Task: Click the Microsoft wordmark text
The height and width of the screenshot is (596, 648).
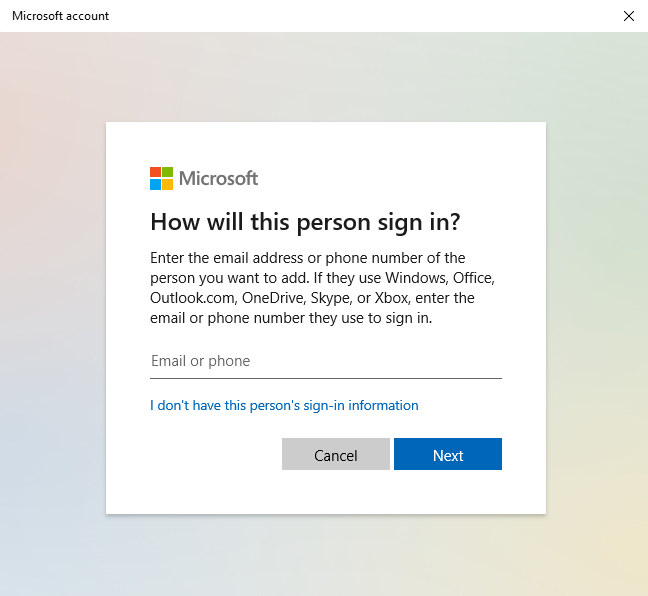Action: [219, 179]
